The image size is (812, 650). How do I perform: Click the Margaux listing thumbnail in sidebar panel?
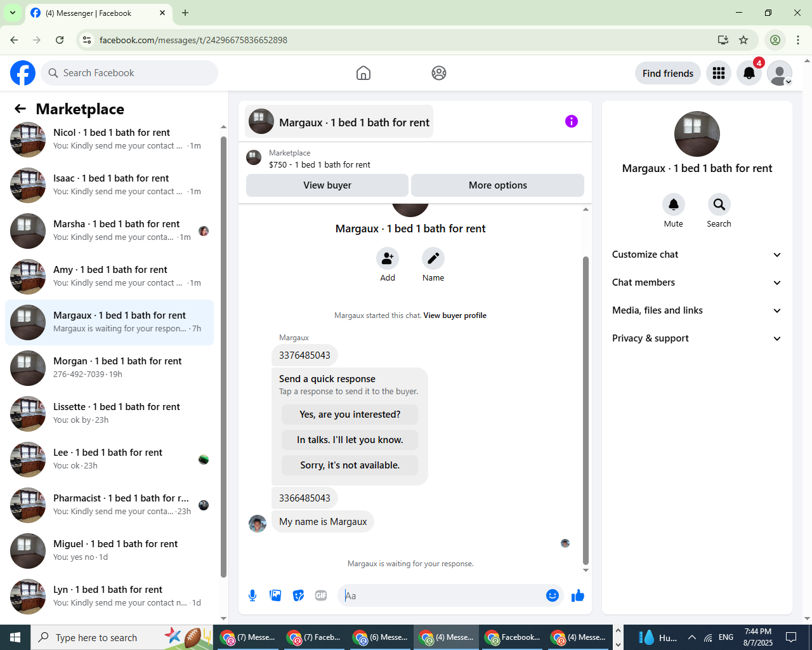697,134
